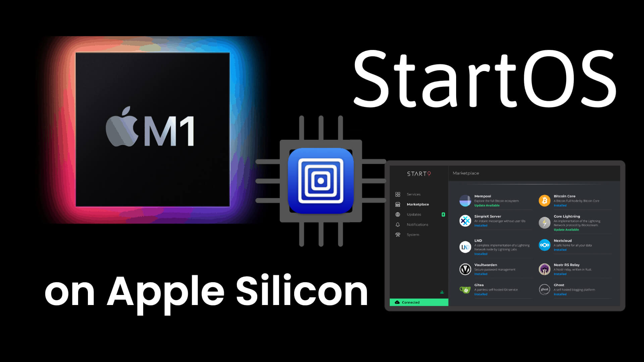Open the Updates section

click(x=414, y=215)
